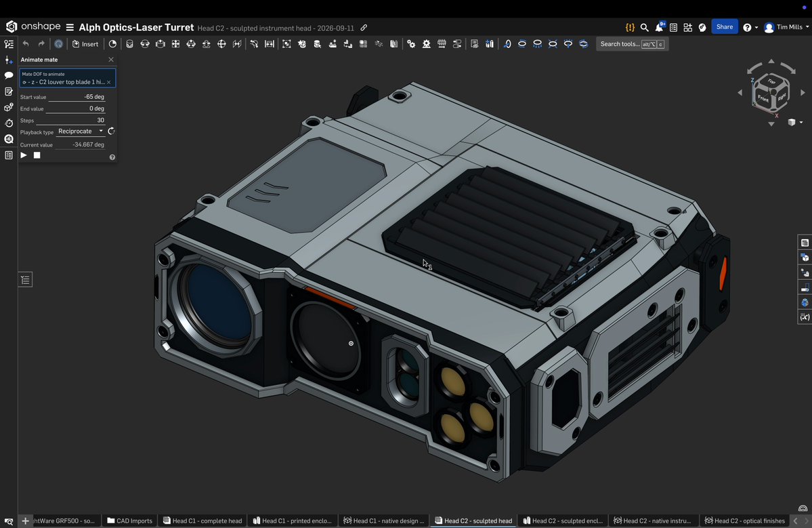Switch to Head C2 - sculpted enclosure tab
The width and height of the screenshot is (812, 528).
tap(563, 521)
